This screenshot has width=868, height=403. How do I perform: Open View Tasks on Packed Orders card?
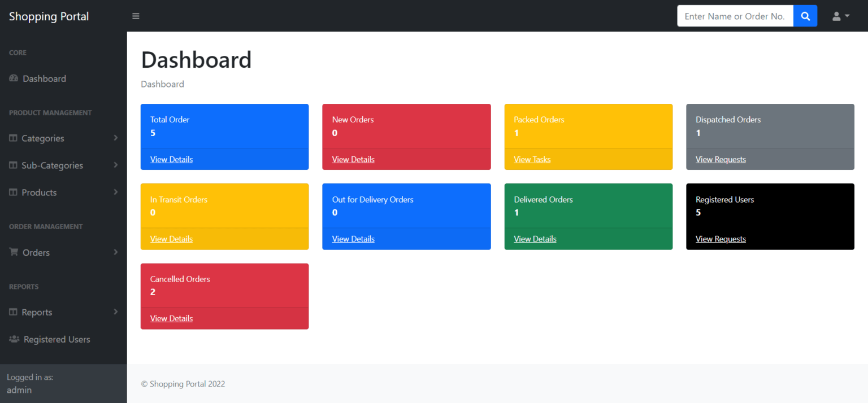pyautogui.click(x=532, y=159)
